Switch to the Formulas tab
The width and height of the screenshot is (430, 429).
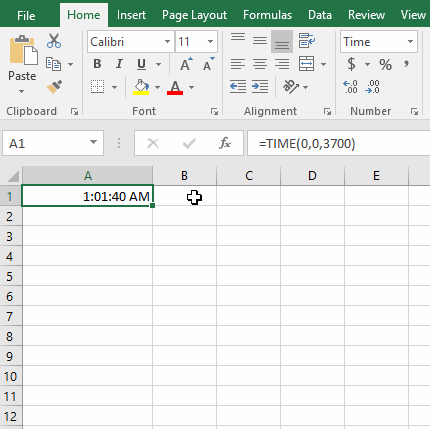[267, 15]
